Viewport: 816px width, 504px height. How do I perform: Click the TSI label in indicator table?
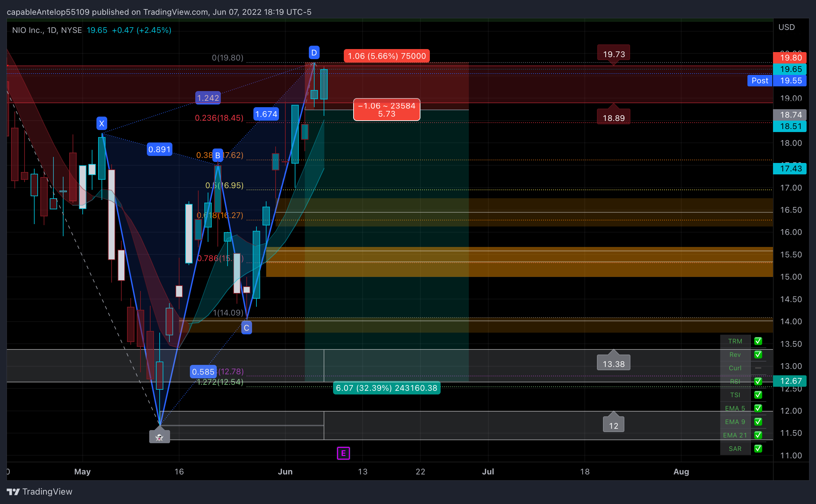click(x=735, y=395)
